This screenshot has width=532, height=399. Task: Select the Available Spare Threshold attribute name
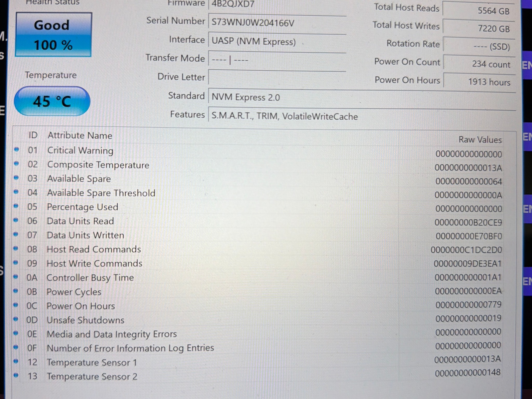(101, 193)
